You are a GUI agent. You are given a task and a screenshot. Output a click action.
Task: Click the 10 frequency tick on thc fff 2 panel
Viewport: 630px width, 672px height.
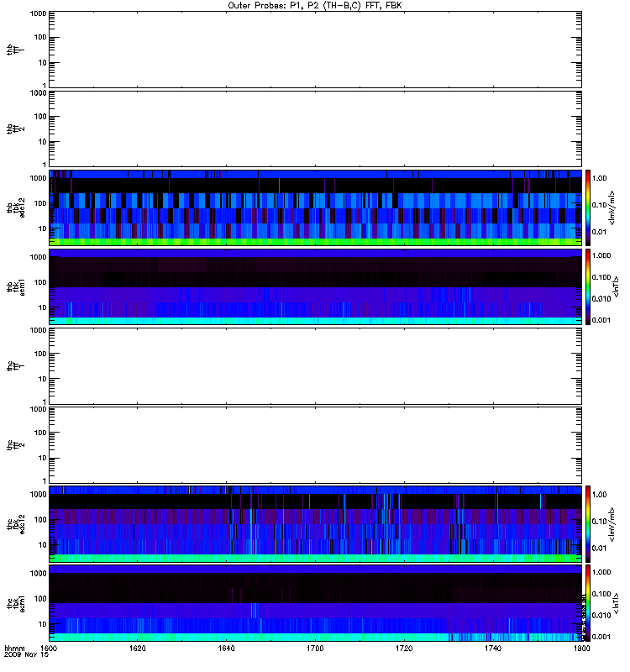[43, 458]
